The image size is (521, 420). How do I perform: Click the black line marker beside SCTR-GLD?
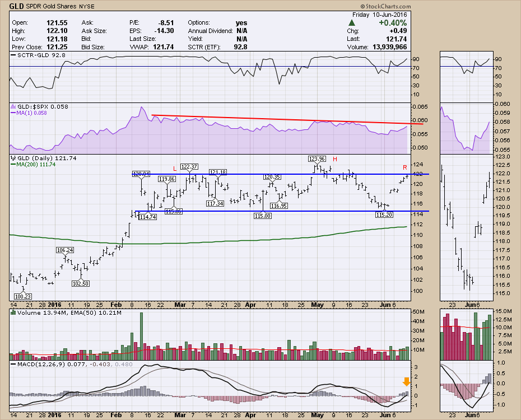[13, 55]
